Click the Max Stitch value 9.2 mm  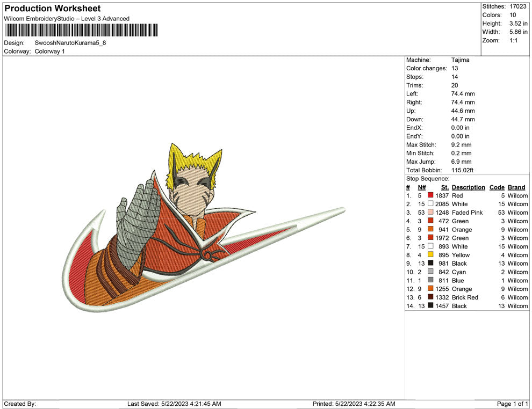tap(462, 145)
